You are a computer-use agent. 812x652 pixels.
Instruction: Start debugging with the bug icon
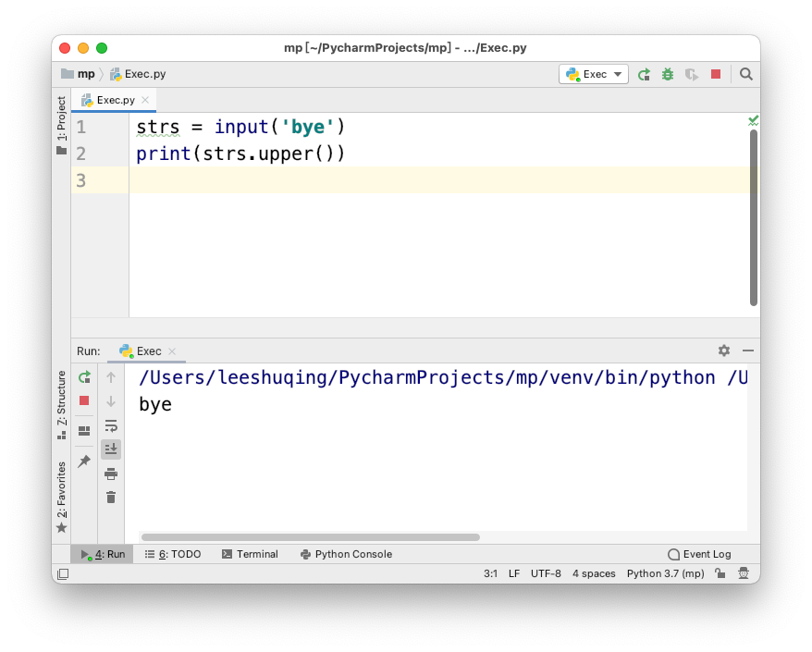point(668,75)
